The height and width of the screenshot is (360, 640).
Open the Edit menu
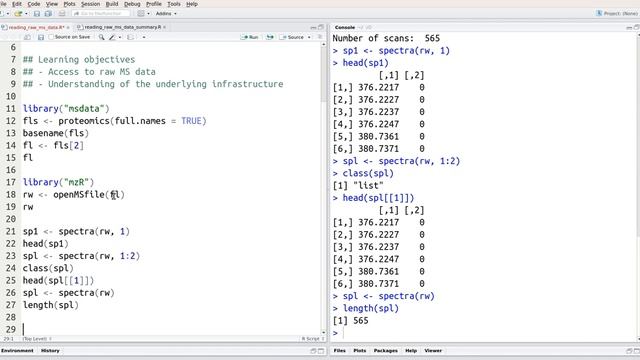pyautogui.click(x=17, y=4)
